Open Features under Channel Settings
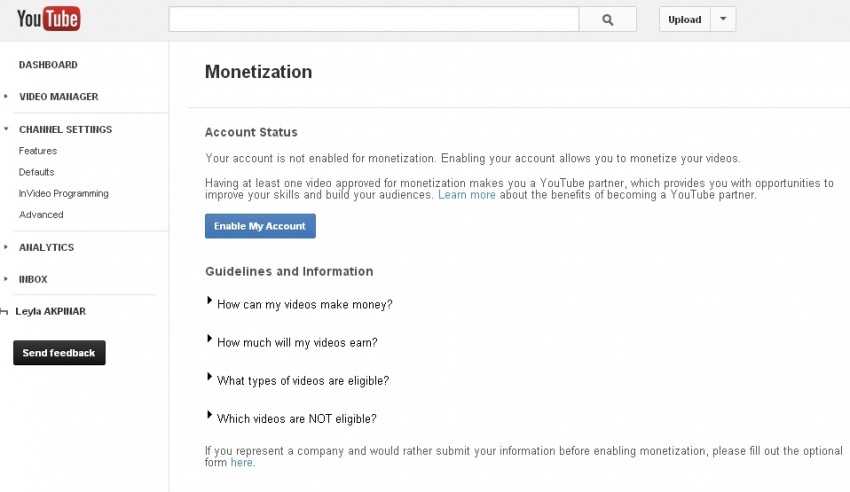 (38, 151)
